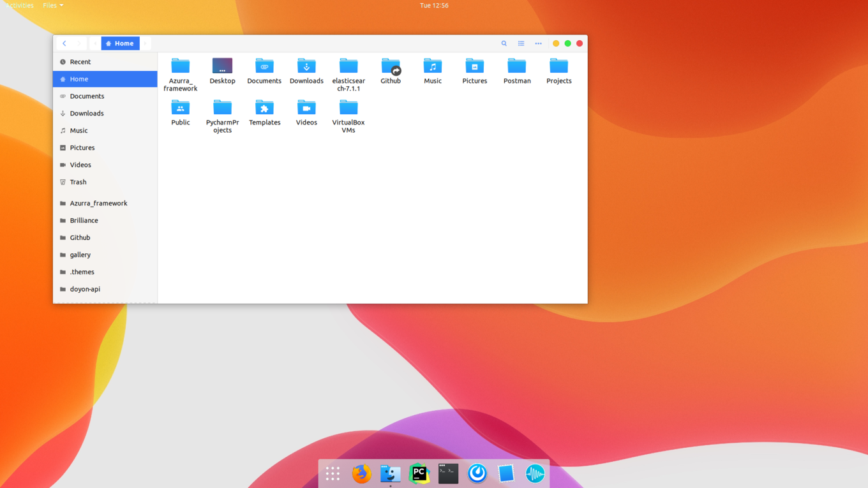Viewport: 868px width, 488px height.
Task: Select Home in the sidebar
Action: point(105,79)
